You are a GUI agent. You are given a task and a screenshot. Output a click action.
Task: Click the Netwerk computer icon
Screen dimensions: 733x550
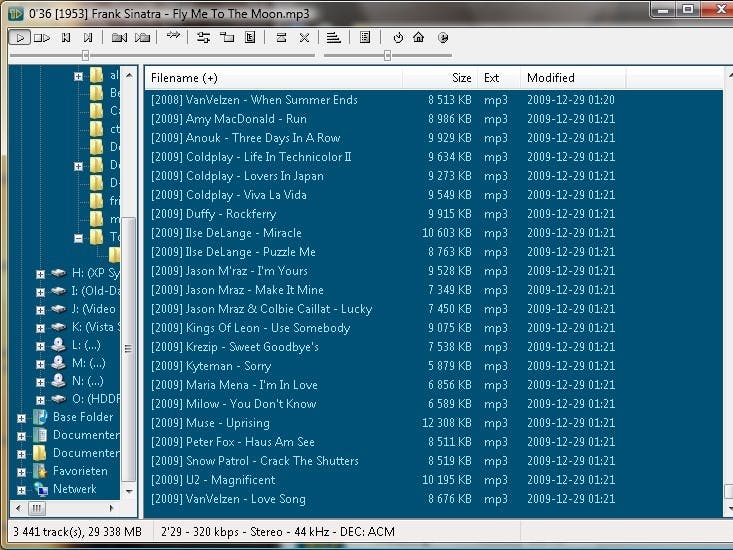pos(41,489)
